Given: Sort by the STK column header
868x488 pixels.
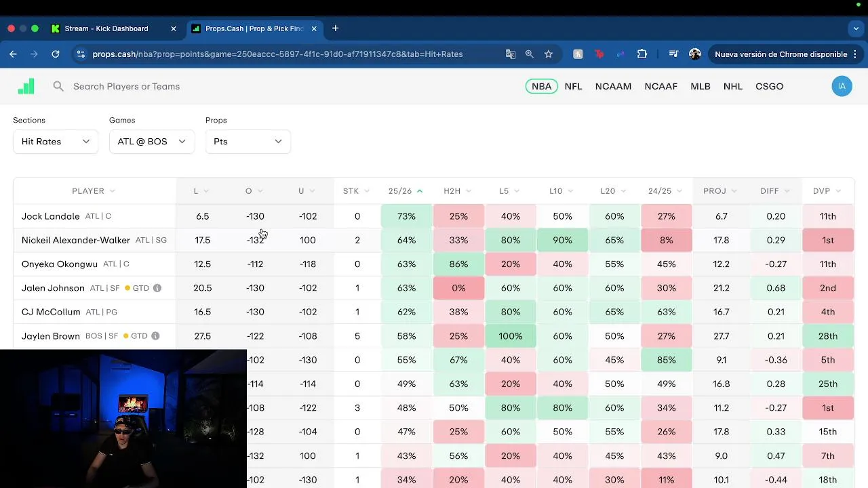Looking at the screenshot, I should (357, 191).
